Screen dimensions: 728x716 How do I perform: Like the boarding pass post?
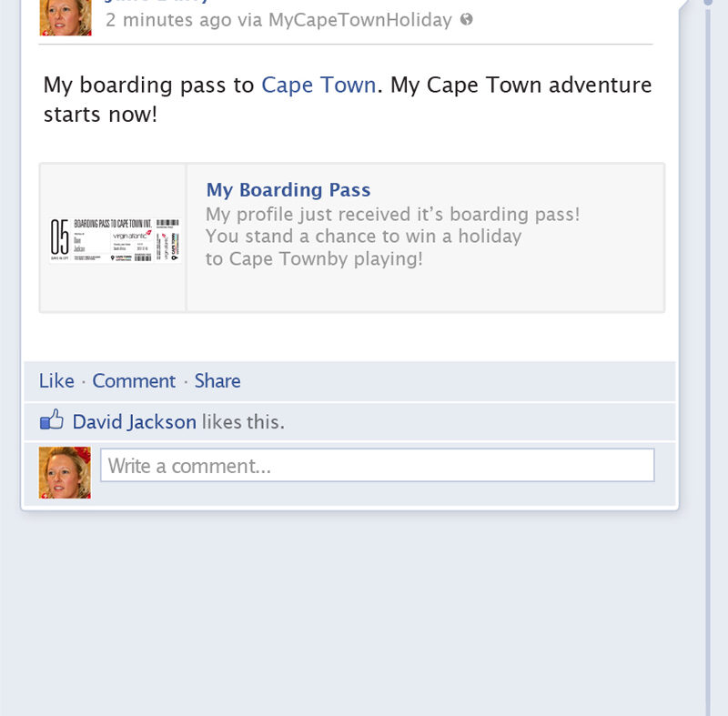pos(56,380)
